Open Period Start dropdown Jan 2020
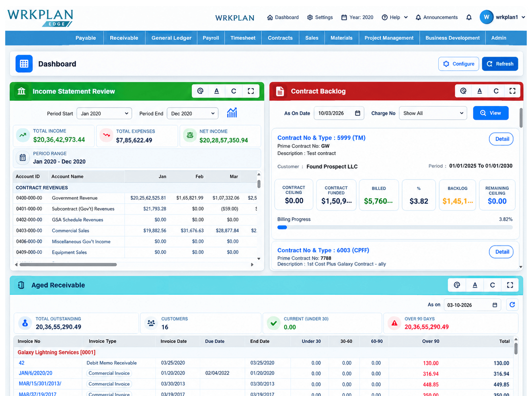This screenshot has width=532, height=396. (x=104, y=114)
